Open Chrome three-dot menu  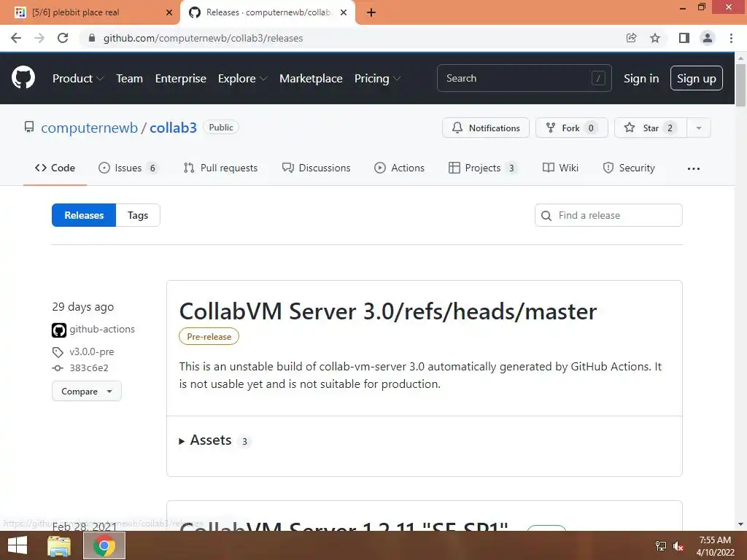(x=731, y=38)
